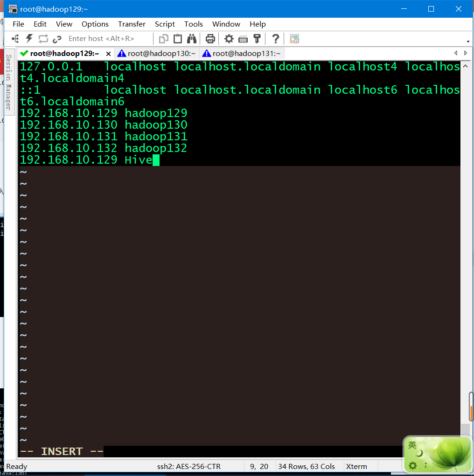Screen dimensions: 474x476
Task: Click the Copy toolbar icon
Action: [x=164, y=39]
